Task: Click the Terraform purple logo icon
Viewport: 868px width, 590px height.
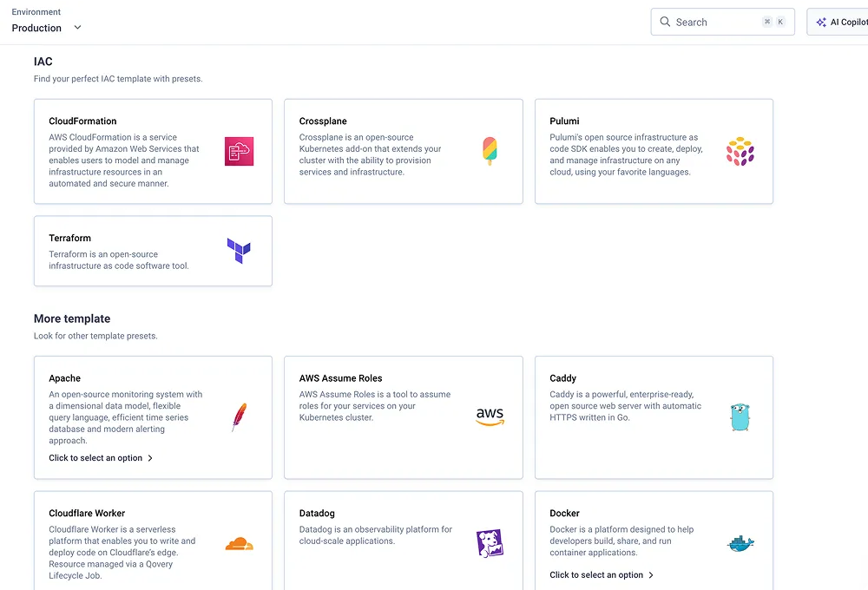Action: pyautogui.click(x=239, y=251)
